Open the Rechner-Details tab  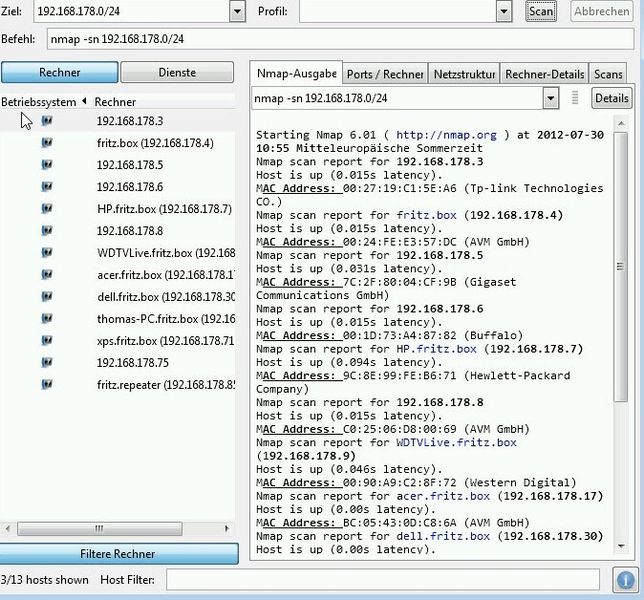[x=545, y=74]
